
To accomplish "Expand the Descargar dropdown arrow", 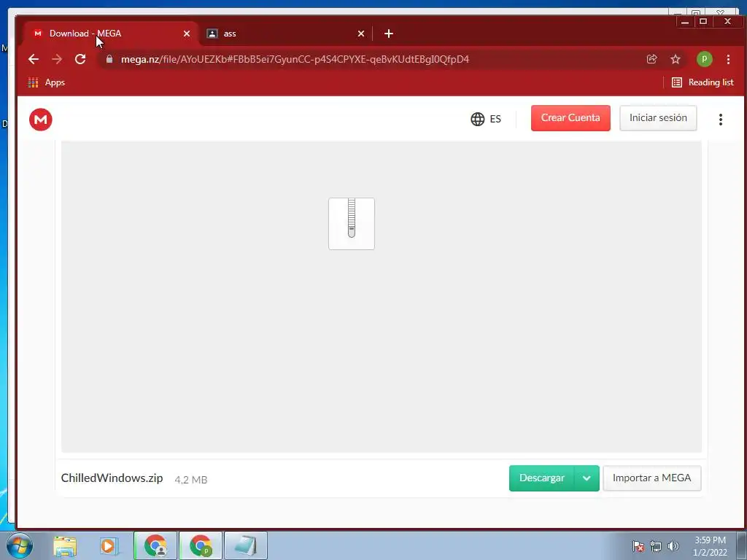I will 587,478.
